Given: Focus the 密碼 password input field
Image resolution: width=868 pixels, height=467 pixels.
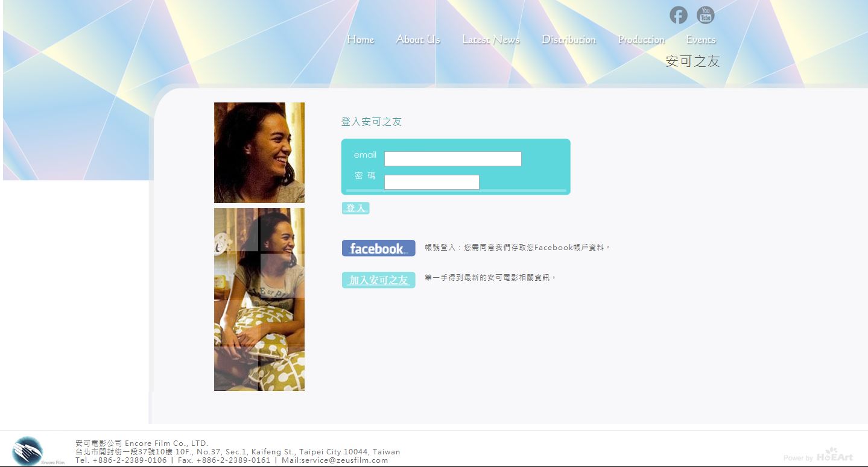Looking at the screenshot, I should pyautogui.click(x=431, y=182).
